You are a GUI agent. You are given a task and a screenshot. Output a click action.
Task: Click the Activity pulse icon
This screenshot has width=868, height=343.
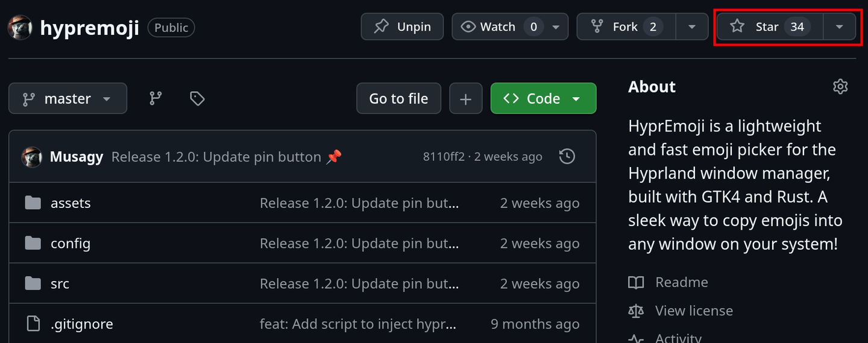tap(636, 338)
